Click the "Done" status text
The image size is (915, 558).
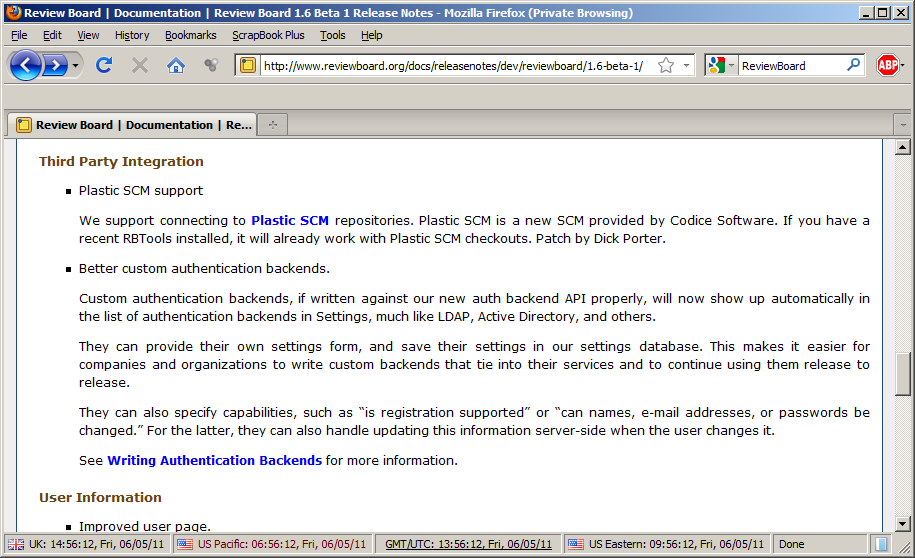(791, 544)
